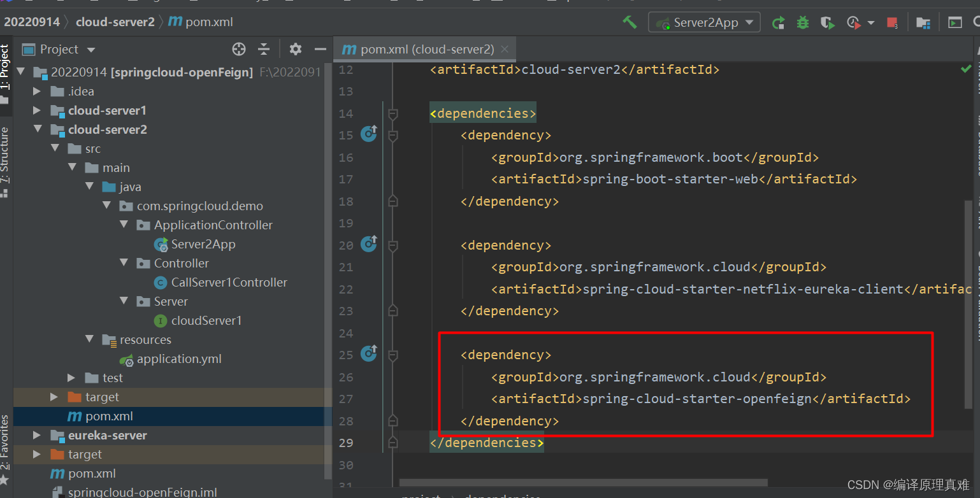Collapse the ApplicationController package
Screen dimensions: 980x498
tap(123, 225)
